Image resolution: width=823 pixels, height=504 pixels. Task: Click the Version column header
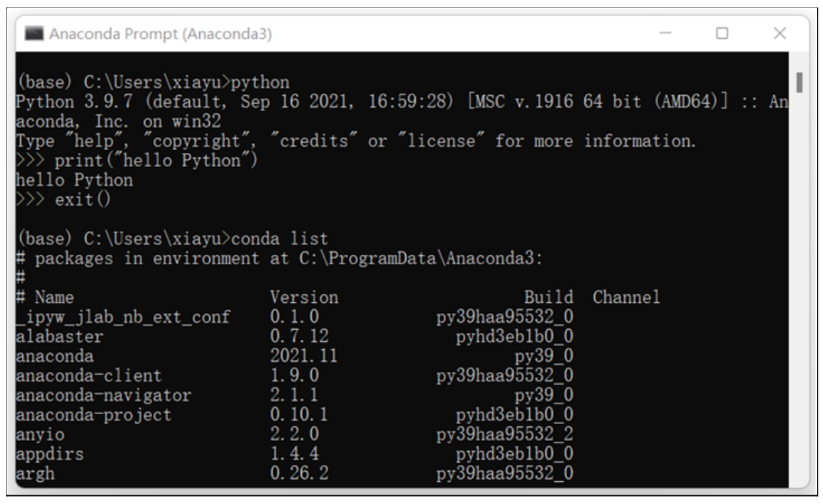(303, 297)
